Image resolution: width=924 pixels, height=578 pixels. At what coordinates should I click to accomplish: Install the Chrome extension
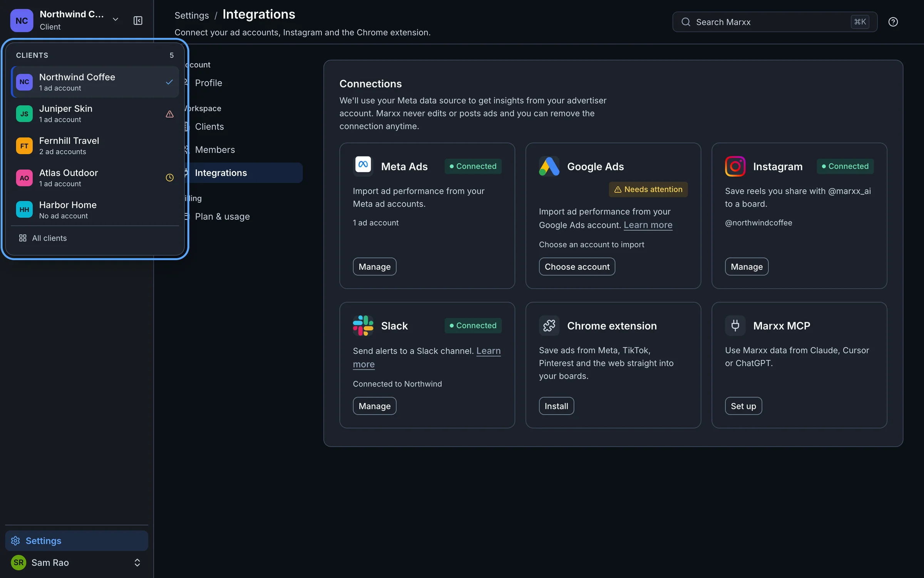click(x=556, y=406)
